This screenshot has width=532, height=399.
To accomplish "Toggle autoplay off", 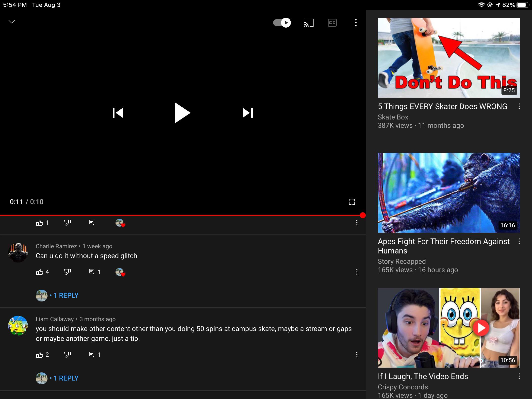I will tap(281, 22).
